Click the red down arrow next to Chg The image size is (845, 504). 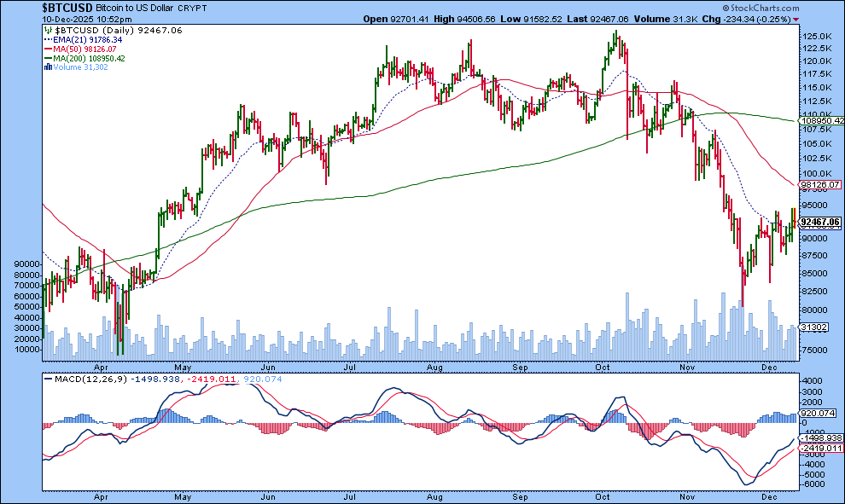point(796,19)
